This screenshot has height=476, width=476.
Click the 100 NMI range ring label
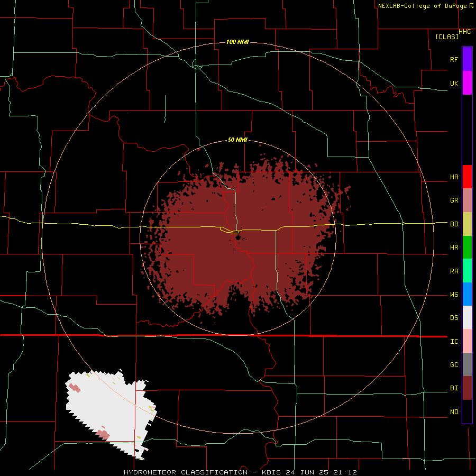[x=237, y=42]
